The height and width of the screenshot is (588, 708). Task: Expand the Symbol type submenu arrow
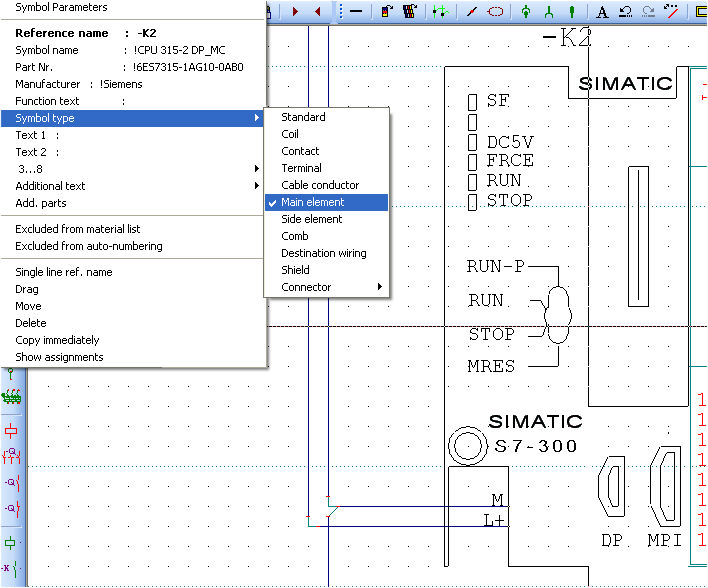256,118
